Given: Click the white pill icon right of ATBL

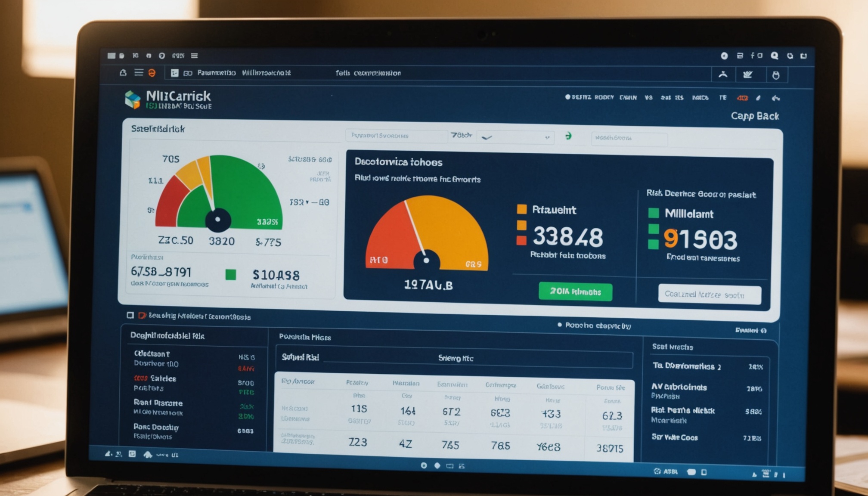Looking at the screenshot, I should click(691, 472).
